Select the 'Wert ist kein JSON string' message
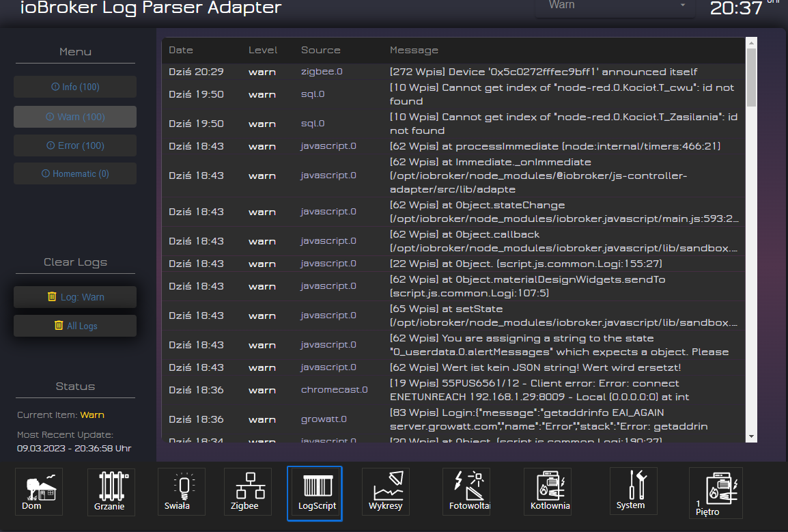Image resolution: width=788 pixels, height=532 pixels. pos(535,367)
